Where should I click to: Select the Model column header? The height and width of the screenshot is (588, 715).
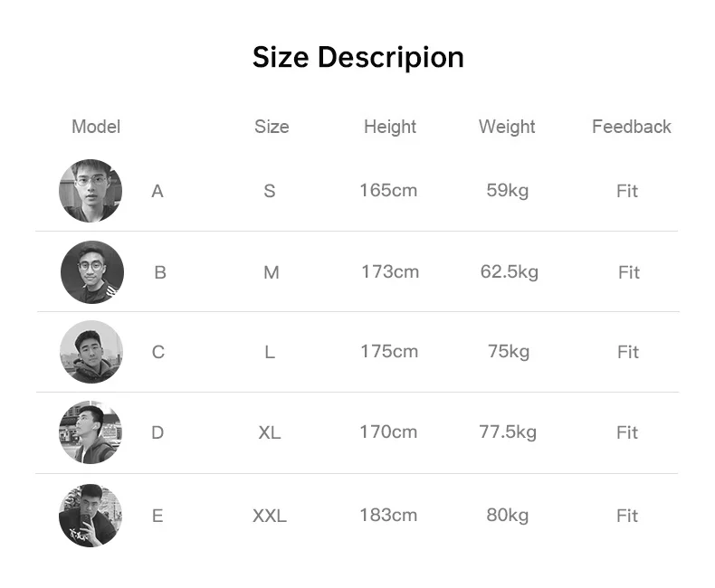[x=96, y=127]
